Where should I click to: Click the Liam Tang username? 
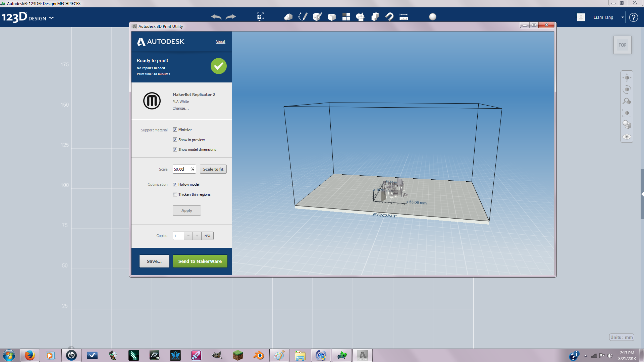[x=603, y=17]
